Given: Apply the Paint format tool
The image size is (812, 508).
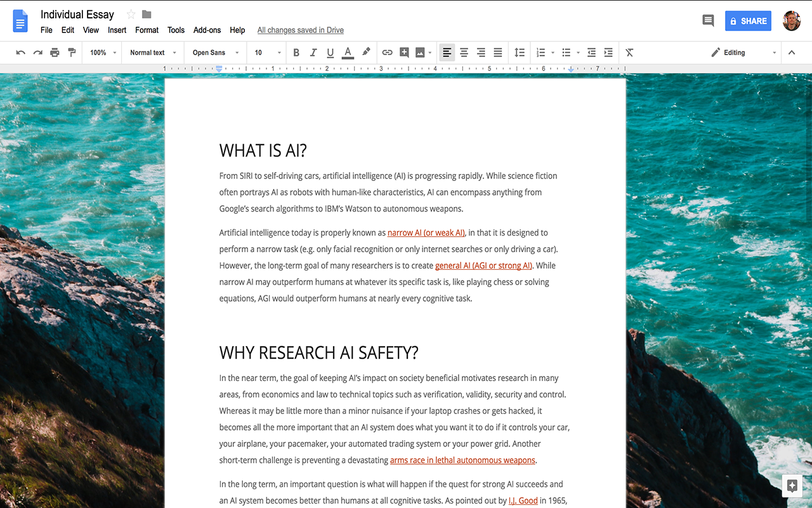Looking at the screenshot, I should pos(72,52).
